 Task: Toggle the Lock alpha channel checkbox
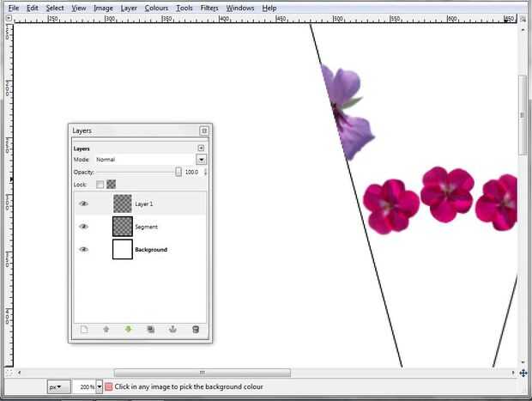click(111, 185)
